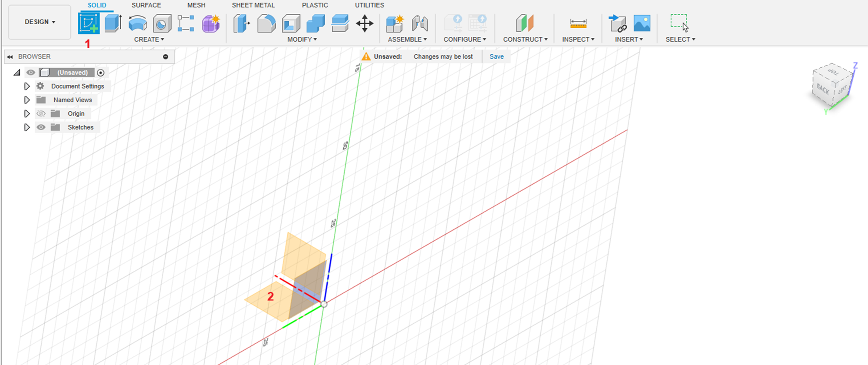
Task: Select the Shell tool
Action: pos(291,23)
